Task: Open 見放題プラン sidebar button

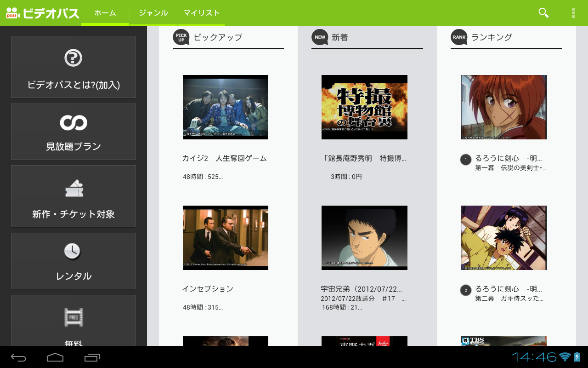Action: (x=73, y=132)
